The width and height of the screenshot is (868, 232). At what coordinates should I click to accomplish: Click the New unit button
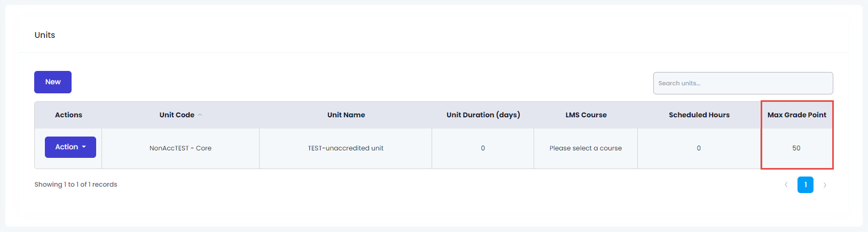pyautogui.click(x=53, y=82)
